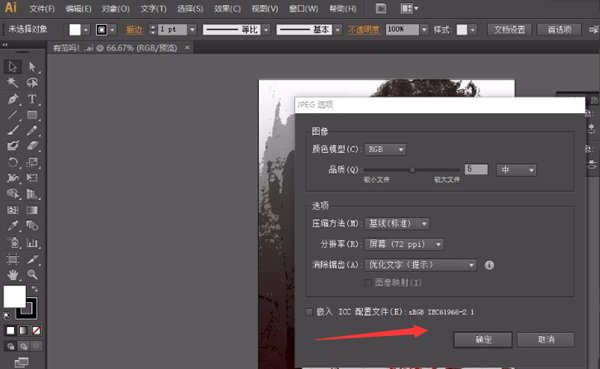Open the compression method dropdown
Screen dimensions: 600x369
[397, 224]
